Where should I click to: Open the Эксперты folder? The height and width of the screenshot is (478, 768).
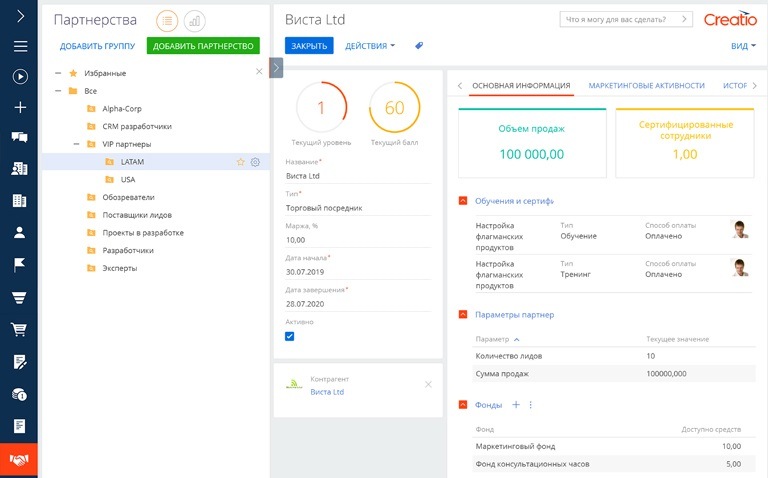[120, 268]
